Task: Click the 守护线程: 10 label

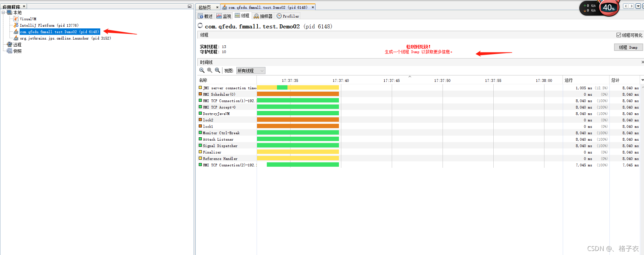Action: point(213,52)
